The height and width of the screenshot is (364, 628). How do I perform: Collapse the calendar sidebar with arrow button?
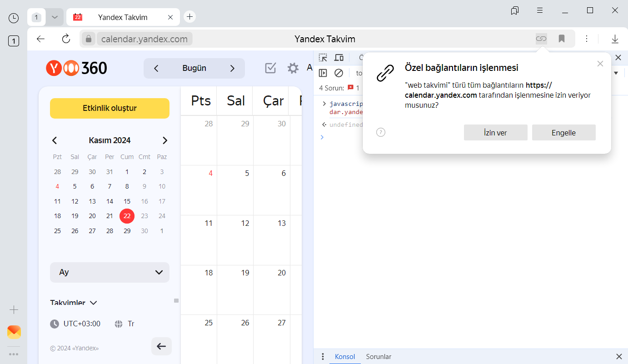pyautogui.click(x=161, y=346)
